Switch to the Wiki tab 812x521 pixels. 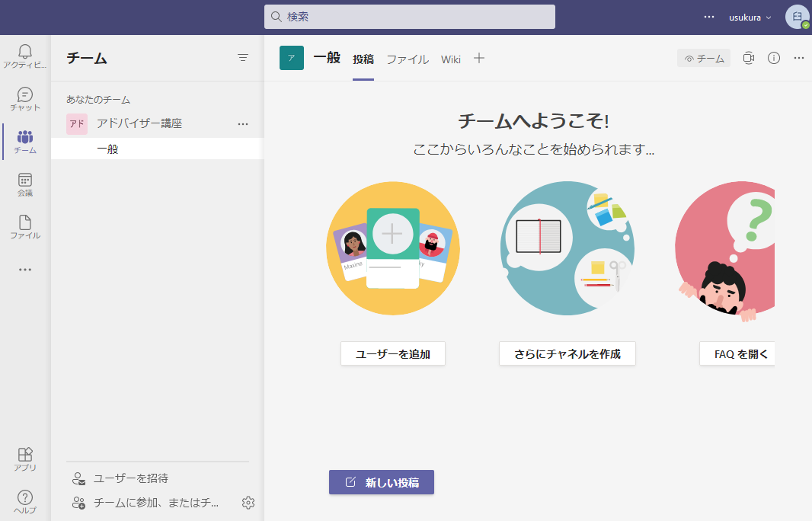point(451,59)
